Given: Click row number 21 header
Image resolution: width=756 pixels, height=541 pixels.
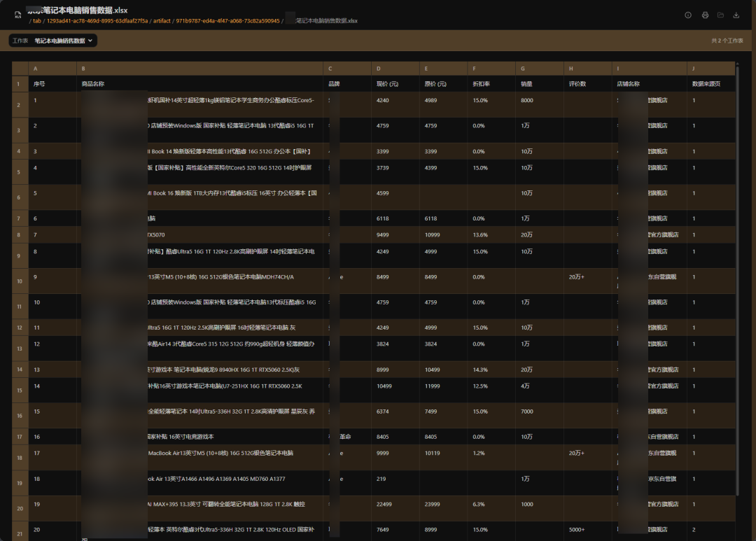Looking at the screenshot, I should (20, 531).
